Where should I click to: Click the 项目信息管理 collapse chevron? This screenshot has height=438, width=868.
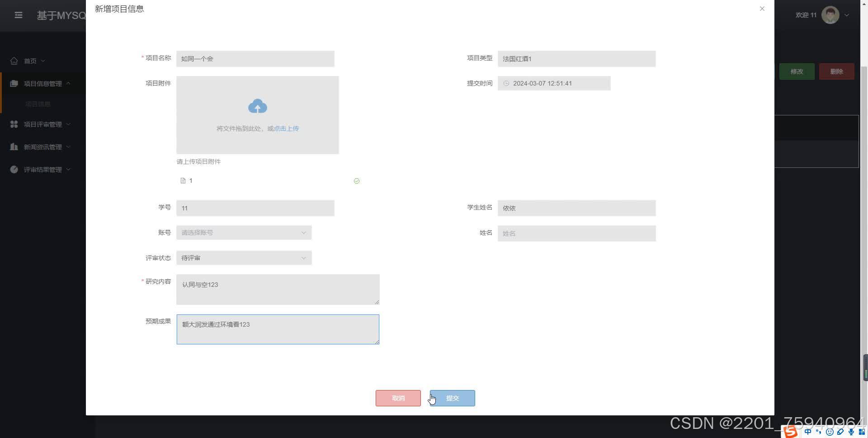pos(68,83)
